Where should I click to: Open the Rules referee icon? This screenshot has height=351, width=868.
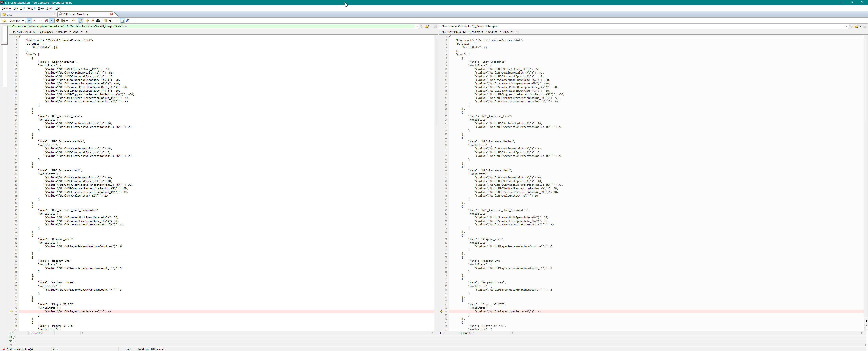(58, 21)
